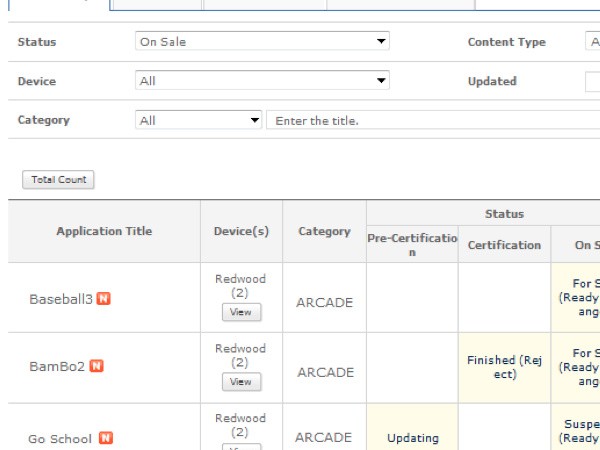
Task: Select the Finished (Reject) cell for BamBo2
Action: tap(504, 367)
